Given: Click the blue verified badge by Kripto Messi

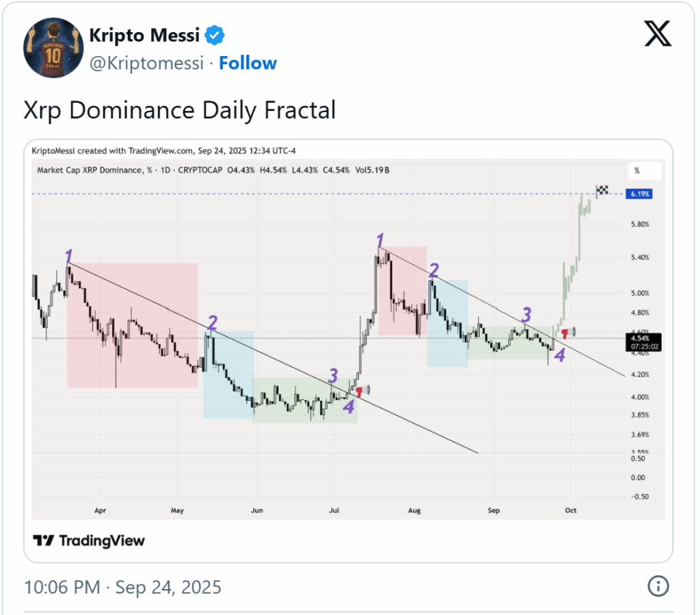Looking at the screenshot, I should [216, 34].
